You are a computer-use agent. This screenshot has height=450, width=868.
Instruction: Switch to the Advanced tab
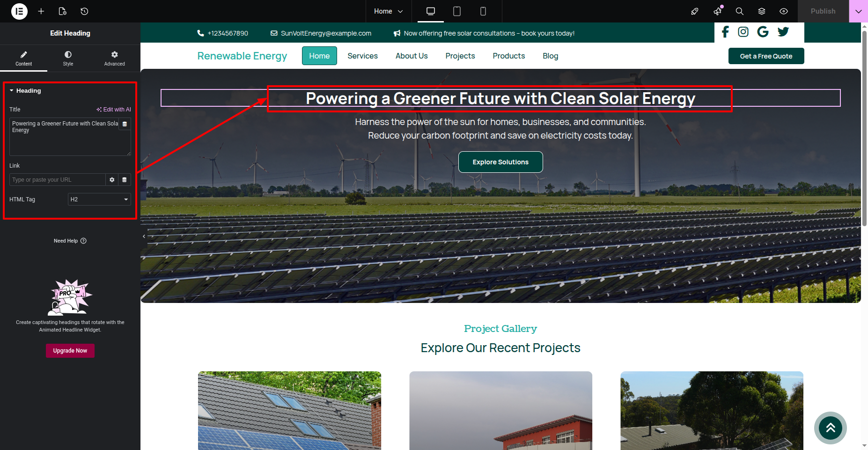click(x=114, y=58)
